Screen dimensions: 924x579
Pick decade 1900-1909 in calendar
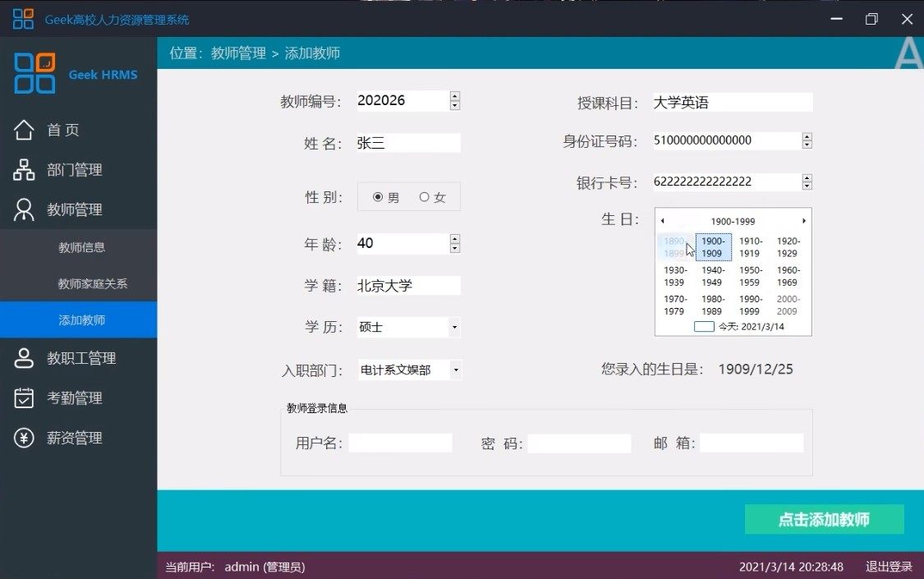(x=713, y=247)
